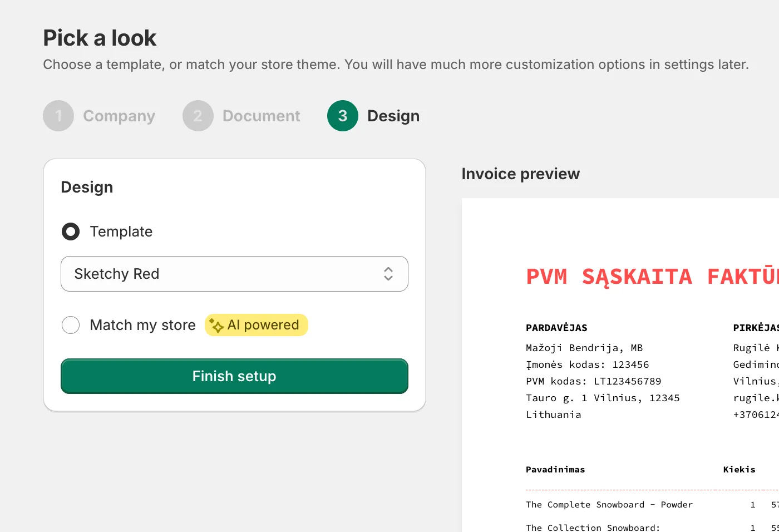Viewport: 779px width, 532px height.
Task: Click PVM kodas: LT123456789 line
Action: point(594,381)
